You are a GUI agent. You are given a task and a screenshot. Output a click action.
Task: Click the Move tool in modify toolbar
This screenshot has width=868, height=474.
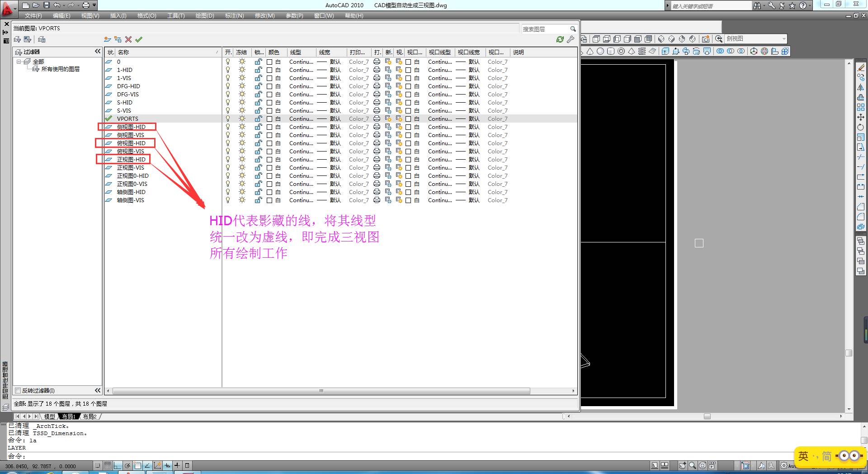861,117
